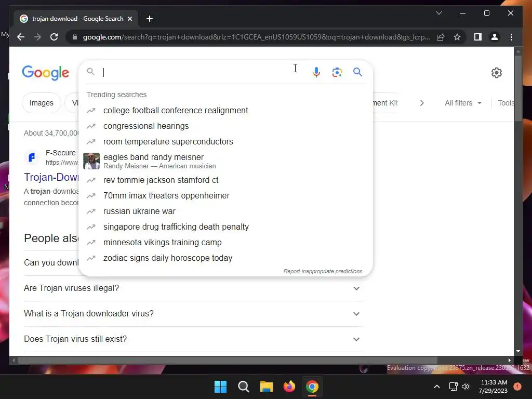Image resolution: width=532 pixels, height=399 pixels.
Task: Select 'singapore drug trafficking death penalty'
Action: click(225, 227)
